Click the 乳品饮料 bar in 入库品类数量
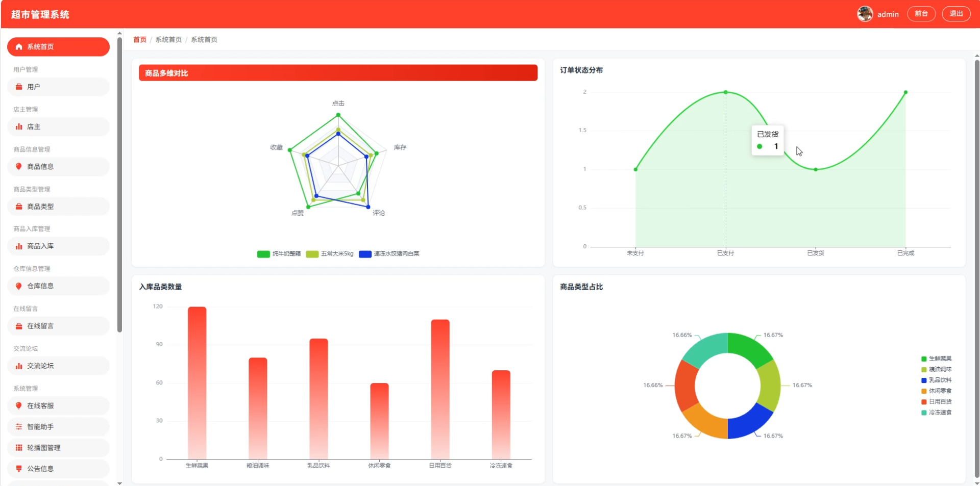The height and width of the screenshot is (486, 980). pyautogui.click(x=318, y=399)
